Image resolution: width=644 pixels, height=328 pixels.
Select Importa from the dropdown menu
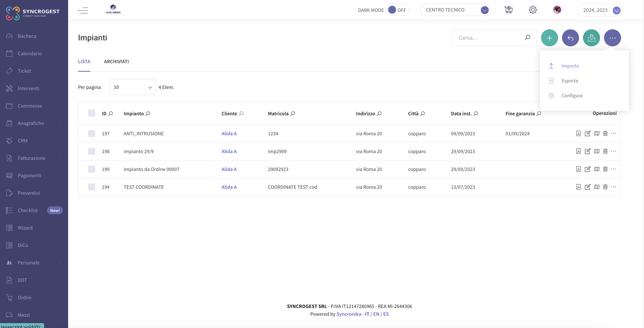pyautogui.click(x=570, y=66)
